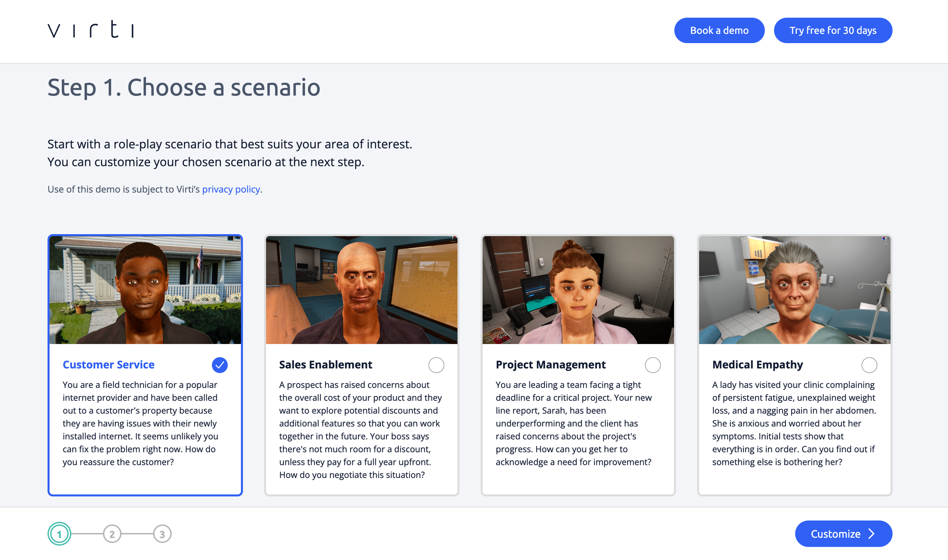Select the Project Management avatar image
This screenshot has height=560, width=948.
[x=578, y=289]
